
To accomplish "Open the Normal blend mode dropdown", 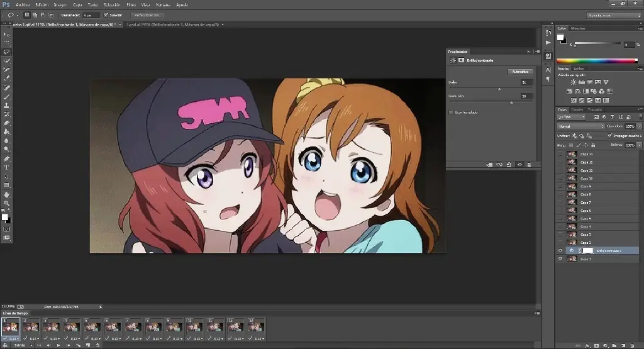I will tap(580, 126).
